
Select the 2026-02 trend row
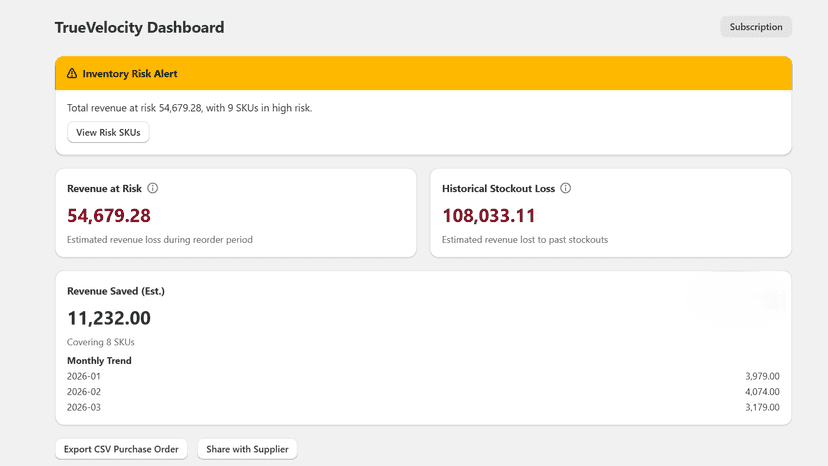(423, 392)
